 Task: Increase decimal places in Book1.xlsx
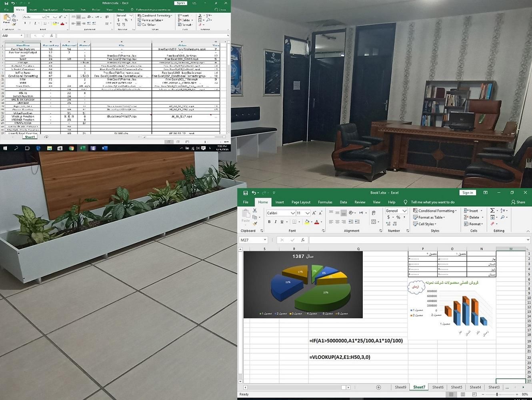pos(389,224)
